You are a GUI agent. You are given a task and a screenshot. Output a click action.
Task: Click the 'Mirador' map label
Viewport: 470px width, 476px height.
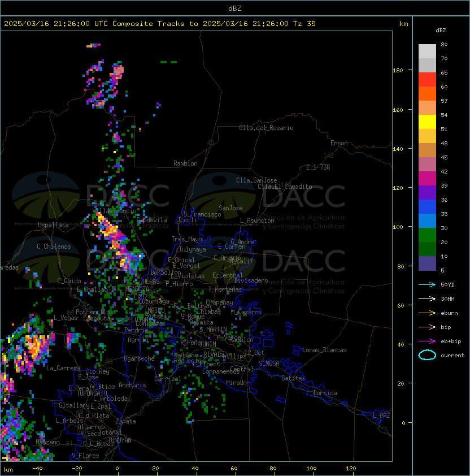[238, 383]
